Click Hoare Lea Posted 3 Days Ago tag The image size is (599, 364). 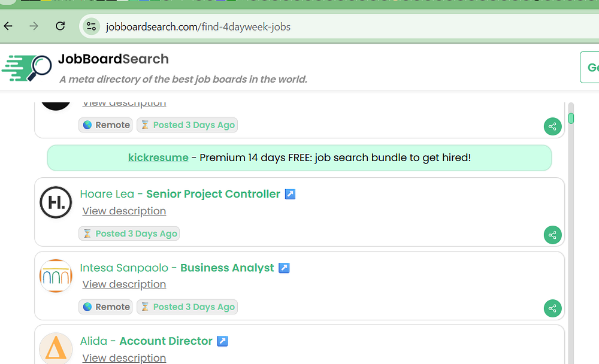(x=129, y=233)
